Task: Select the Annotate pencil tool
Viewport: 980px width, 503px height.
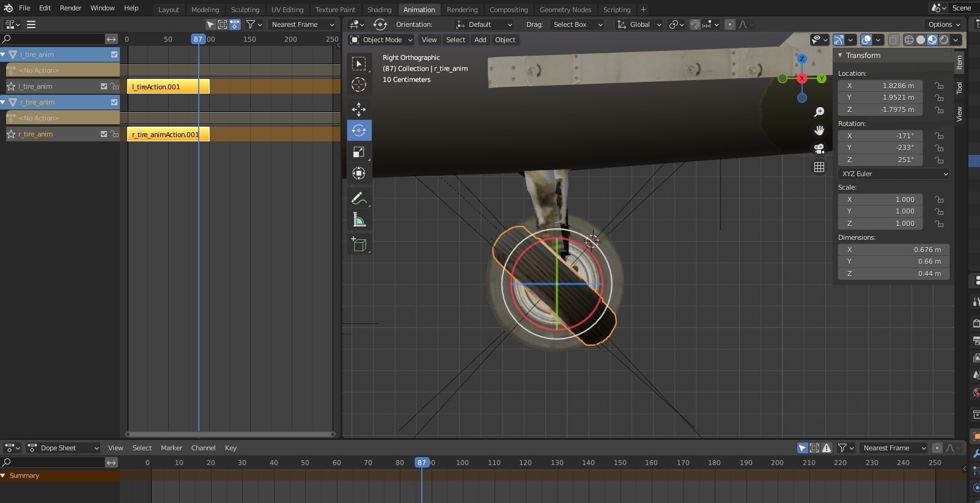Action: tap(359, 198)
